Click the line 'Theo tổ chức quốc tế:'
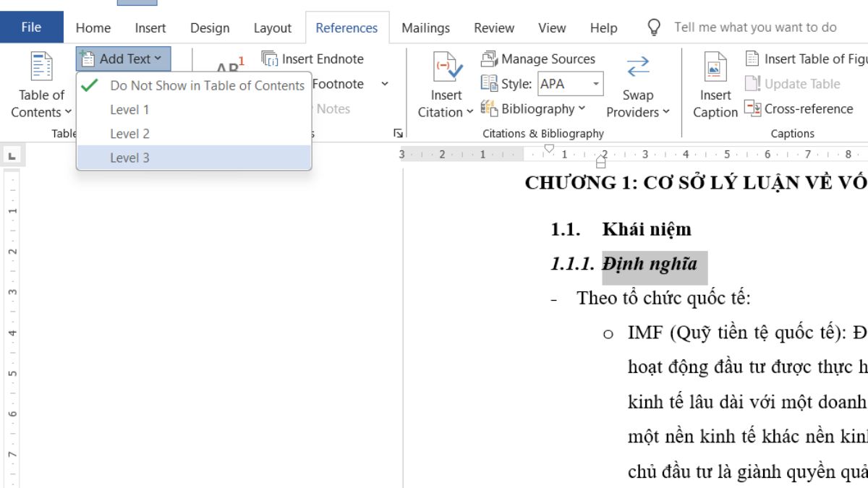868x488 pixels. point(664,298)
